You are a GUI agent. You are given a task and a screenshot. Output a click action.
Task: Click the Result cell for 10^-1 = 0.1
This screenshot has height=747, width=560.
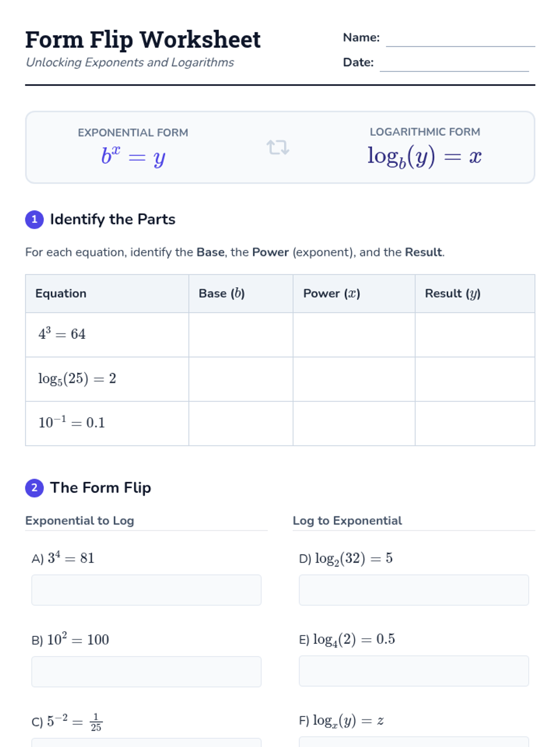tap(475, 423)
